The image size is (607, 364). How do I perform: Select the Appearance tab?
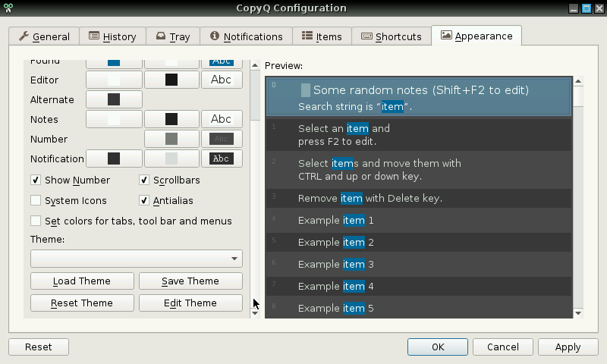(x=476, y=36)
